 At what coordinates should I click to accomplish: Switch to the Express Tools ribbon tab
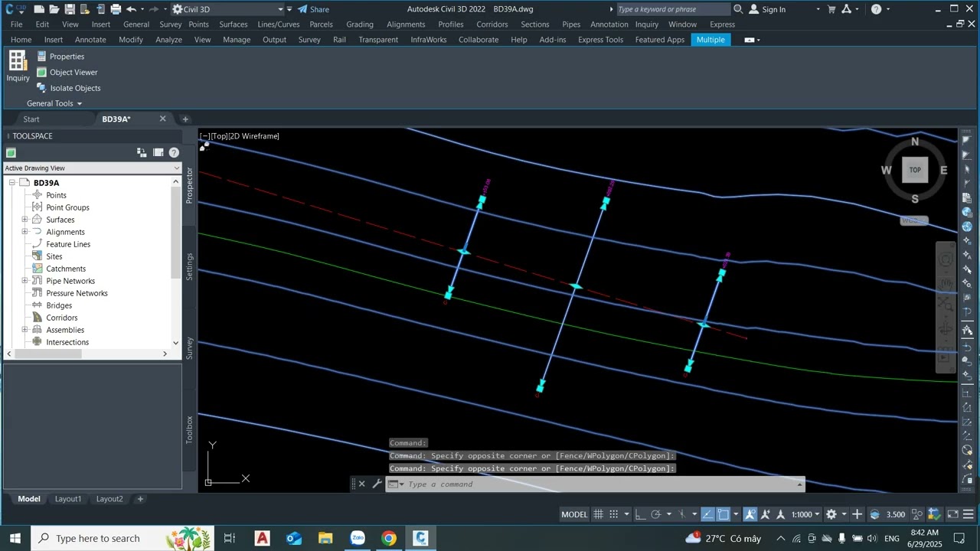point(600,40)
